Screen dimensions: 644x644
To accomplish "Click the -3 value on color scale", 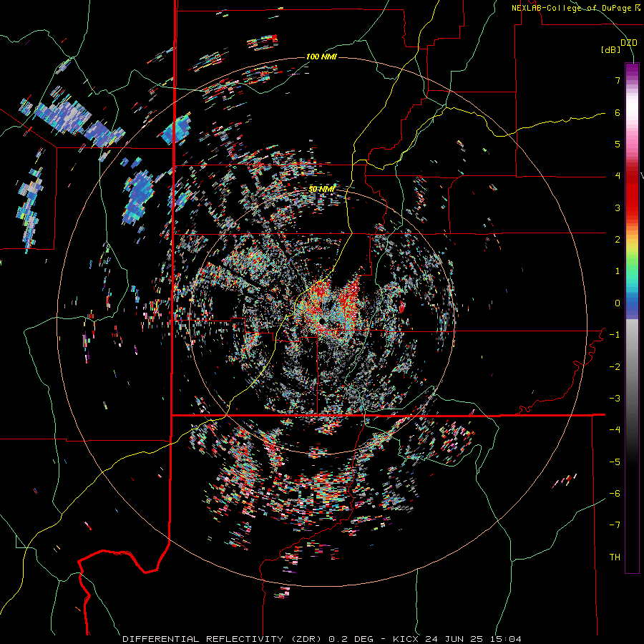I will tap(615, 398).
